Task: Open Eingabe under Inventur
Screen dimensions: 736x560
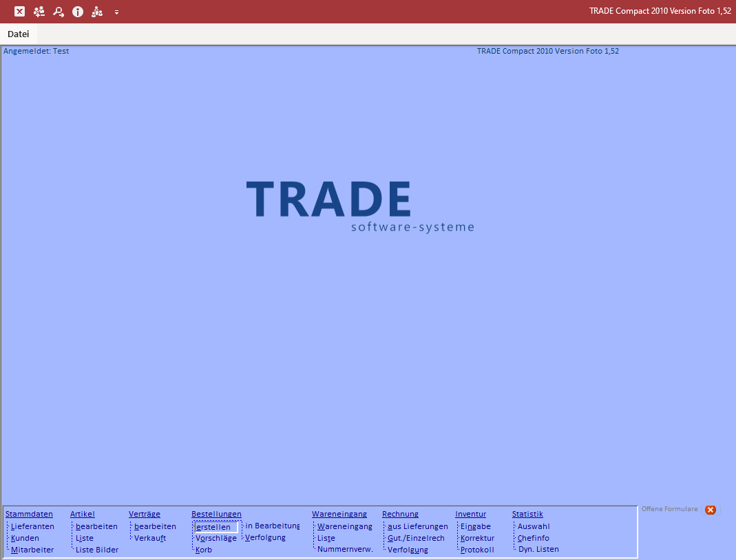Action: click(476, 526)
